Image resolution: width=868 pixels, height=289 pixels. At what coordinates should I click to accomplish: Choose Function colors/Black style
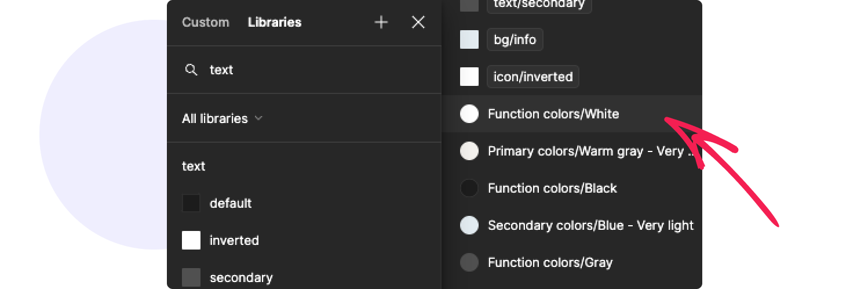pos(552,188)
